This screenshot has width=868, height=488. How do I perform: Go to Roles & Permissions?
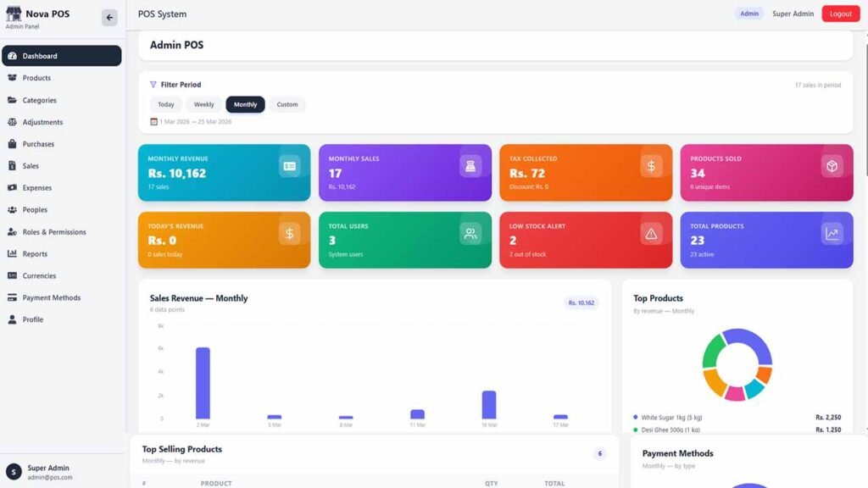point(53,232)
